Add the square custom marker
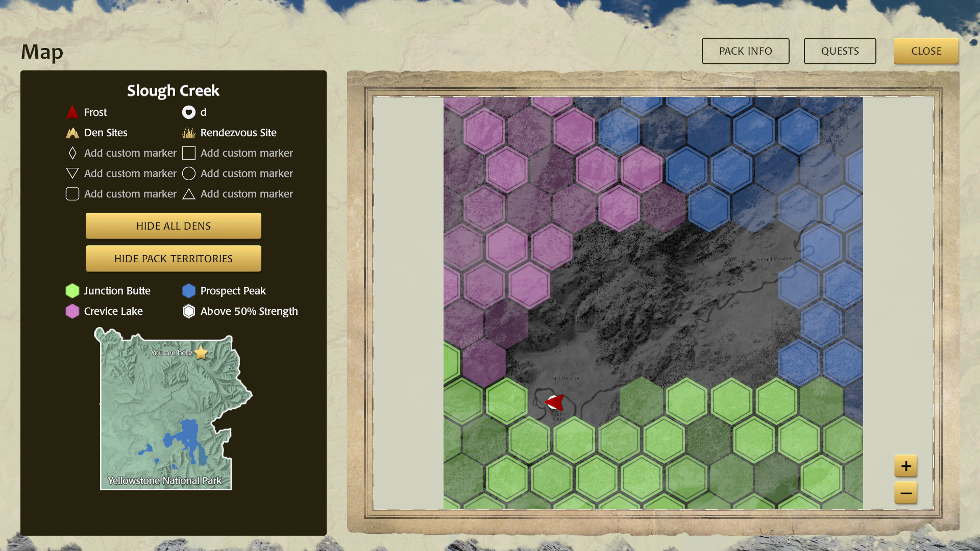This screenshot has width=980, height=551. [x=189, y=153]
